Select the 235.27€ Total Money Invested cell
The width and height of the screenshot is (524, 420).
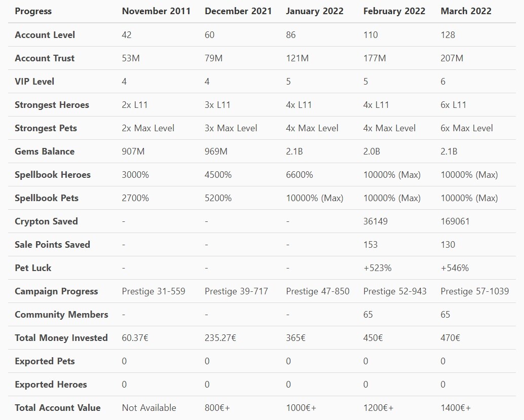(220, 338)
